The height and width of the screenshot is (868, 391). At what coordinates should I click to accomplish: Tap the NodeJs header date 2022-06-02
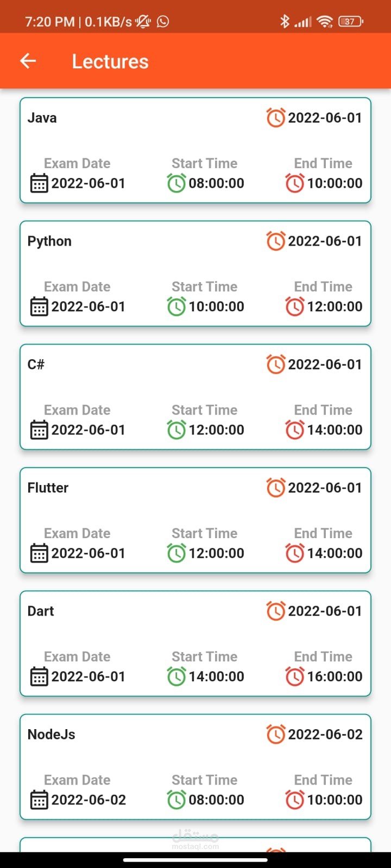pyautogui.click(x=325, y=734)
